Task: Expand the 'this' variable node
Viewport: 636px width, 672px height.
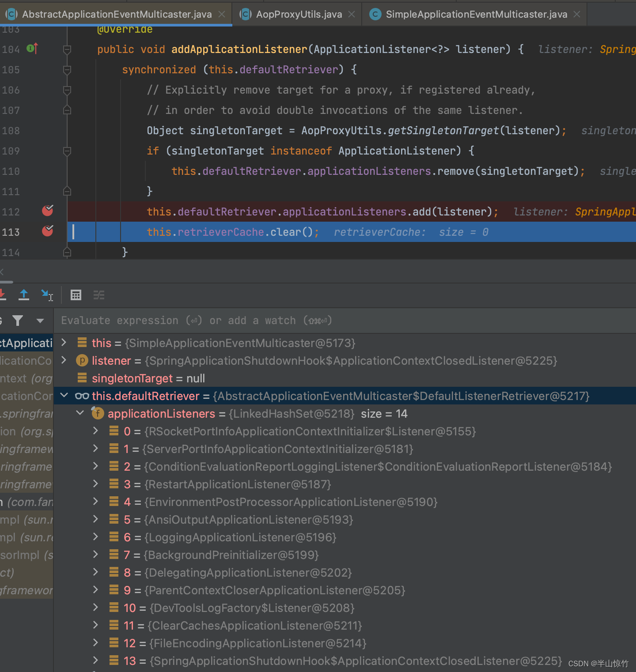Action: (64, 342)
